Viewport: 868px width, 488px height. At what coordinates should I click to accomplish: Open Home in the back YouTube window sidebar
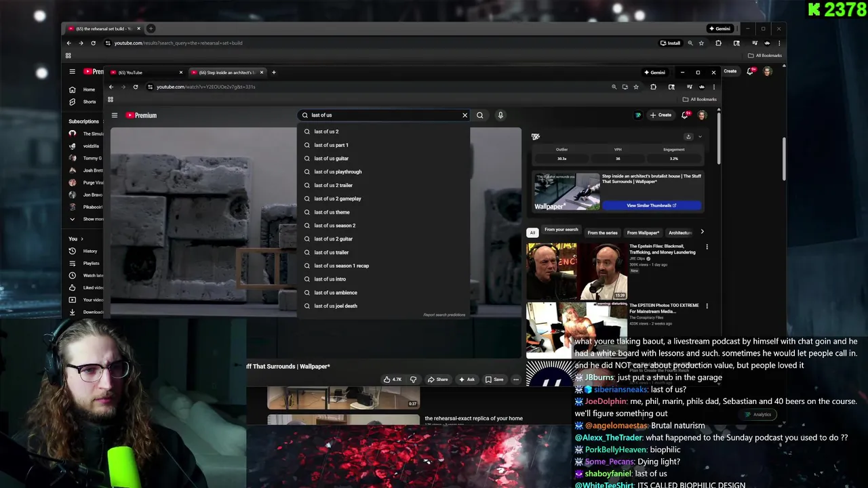(83, 89)
